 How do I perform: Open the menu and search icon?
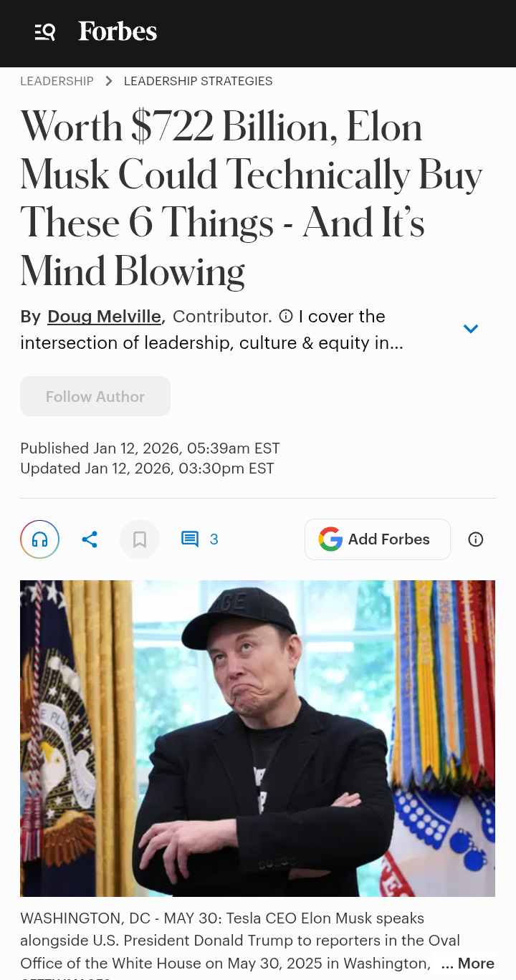point(45,32)
